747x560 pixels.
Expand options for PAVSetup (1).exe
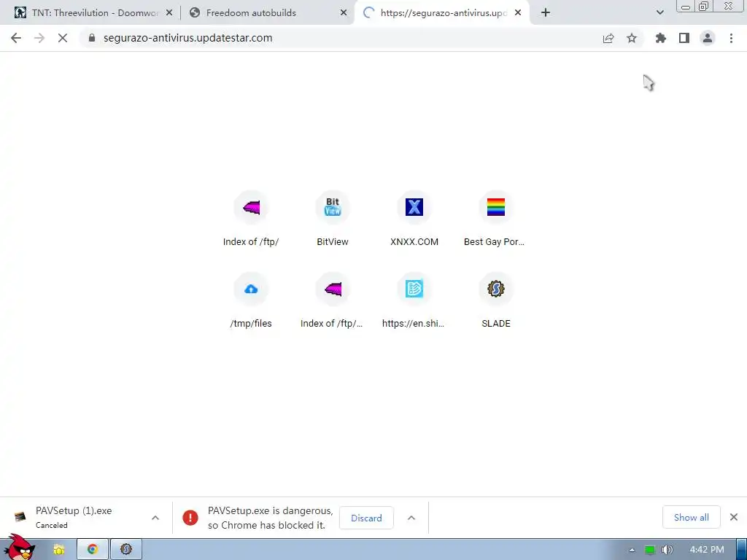(x=155, y=518)
